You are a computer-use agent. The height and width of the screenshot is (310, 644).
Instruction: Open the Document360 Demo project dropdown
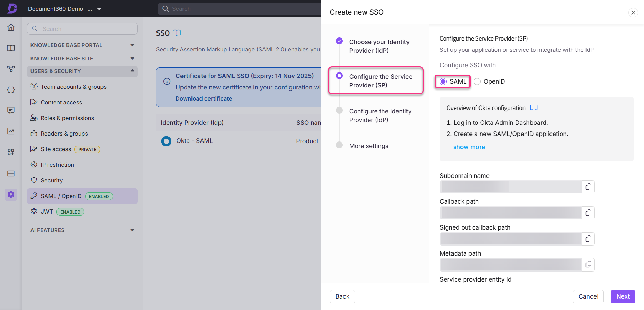pos(65,9)
